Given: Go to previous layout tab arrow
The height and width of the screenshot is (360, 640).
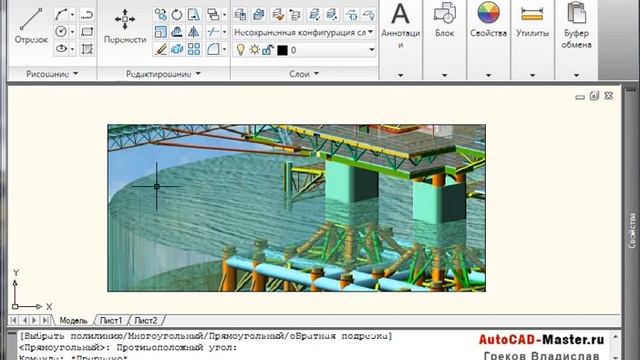Looking at the screenshot, I should click(24, 320).
